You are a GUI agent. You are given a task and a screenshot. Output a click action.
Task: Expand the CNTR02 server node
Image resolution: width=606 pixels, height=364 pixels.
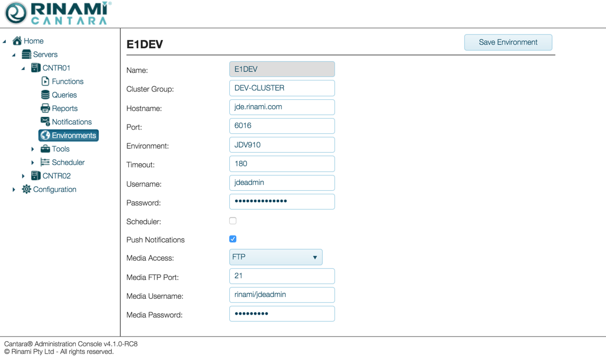click(24, 176)
